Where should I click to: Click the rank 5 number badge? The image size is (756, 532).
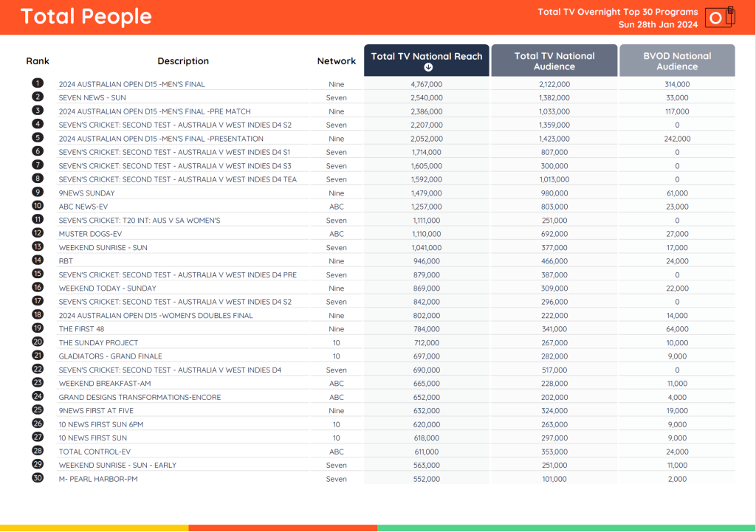click(x=38, y=138)
